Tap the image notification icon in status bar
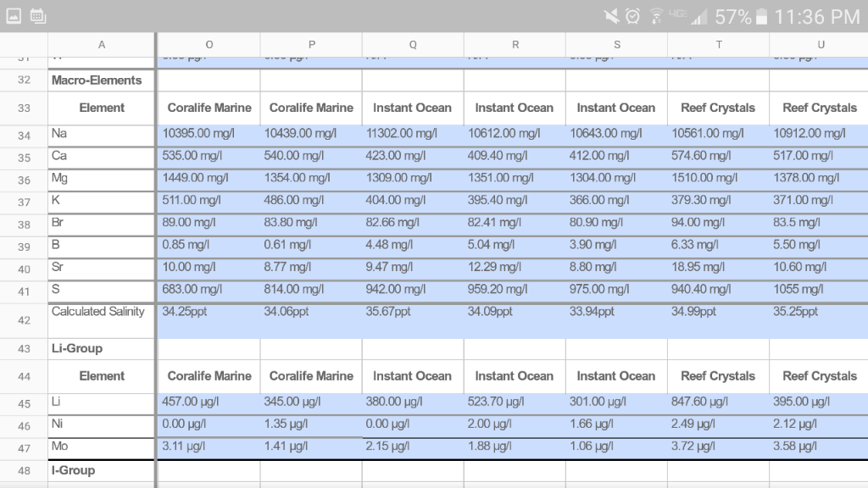This screenshot has height=488, width=868. pos(14,16)
